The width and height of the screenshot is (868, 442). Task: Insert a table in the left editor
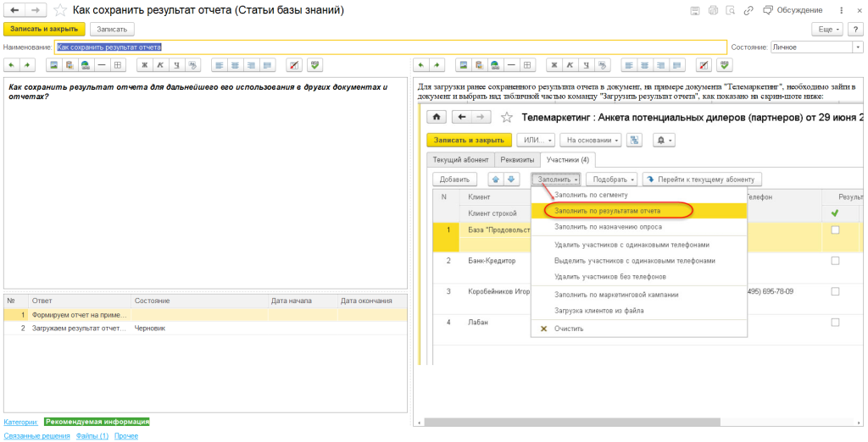119,65
